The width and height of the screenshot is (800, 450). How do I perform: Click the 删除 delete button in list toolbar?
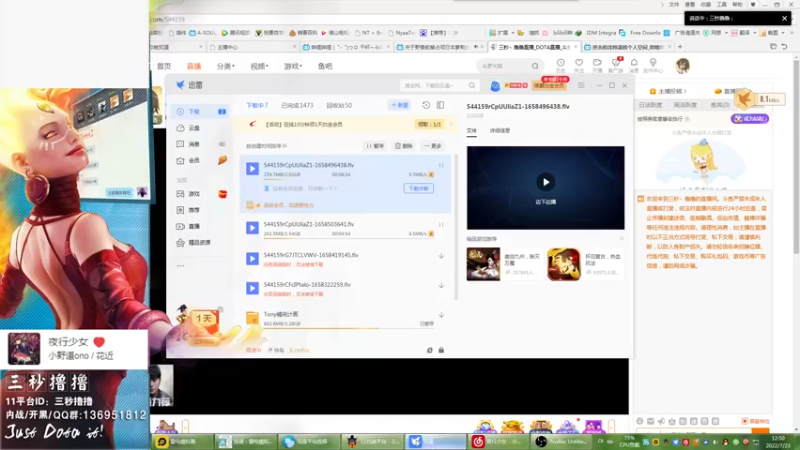(404, 146)
